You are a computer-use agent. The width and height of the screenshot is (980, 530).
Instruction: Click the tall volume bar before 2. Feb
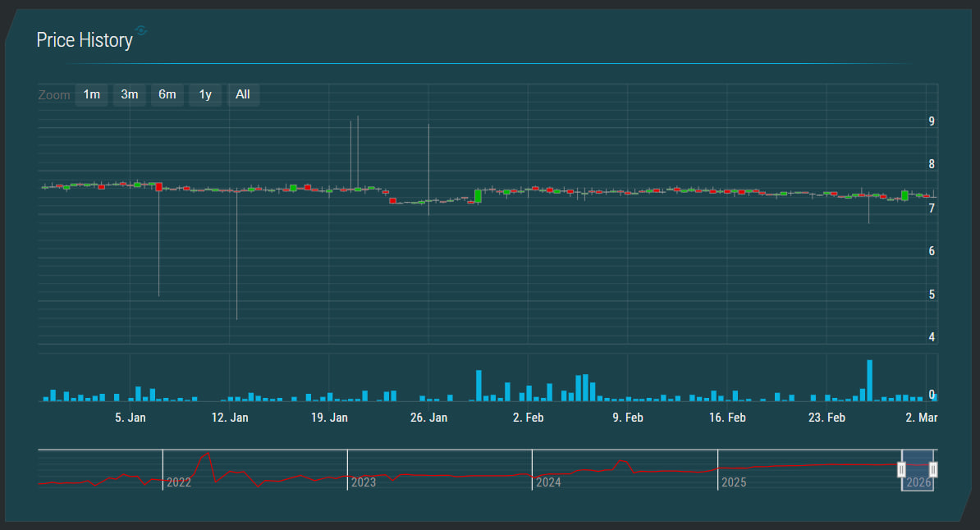(x=479, y=386)
